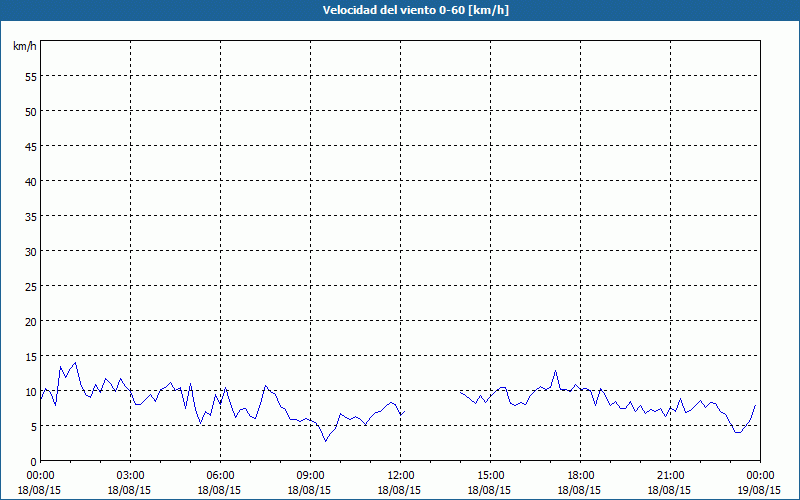Screen dimensions: 800x500
Task: Click the '30' vertical axis label
Action: tap(30, 252)
